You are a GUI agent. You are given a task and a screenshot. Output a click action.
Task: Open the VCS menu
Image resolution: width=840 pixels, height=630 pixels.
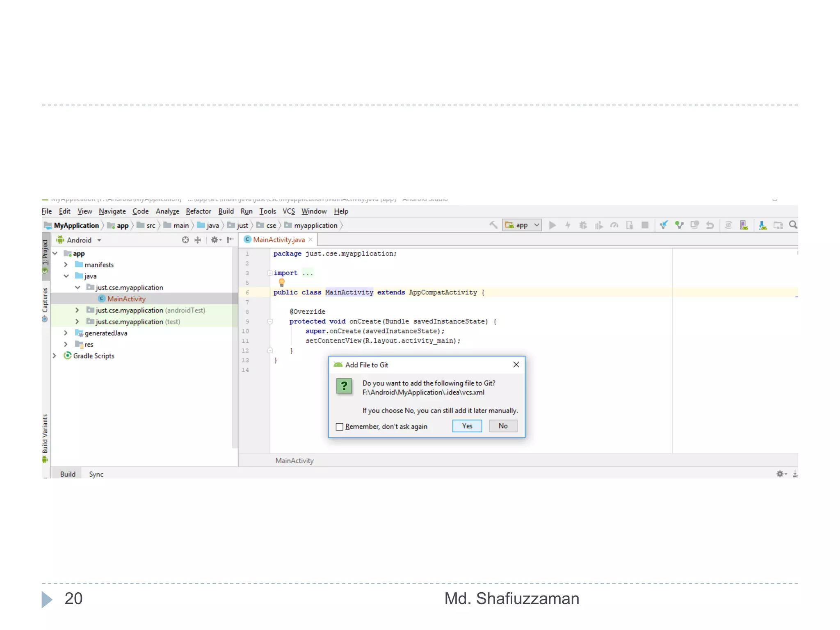point(288,211)
